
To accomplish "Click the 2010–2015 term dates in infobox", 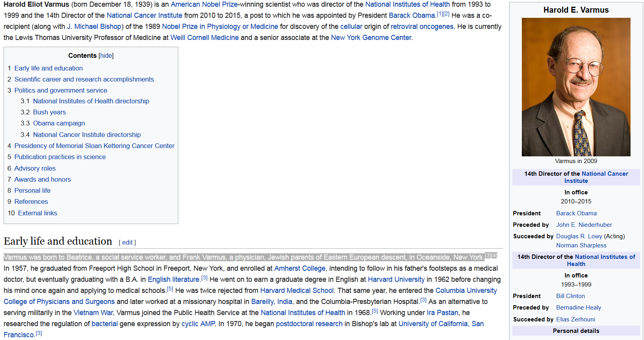I will [x=576, y=201].
